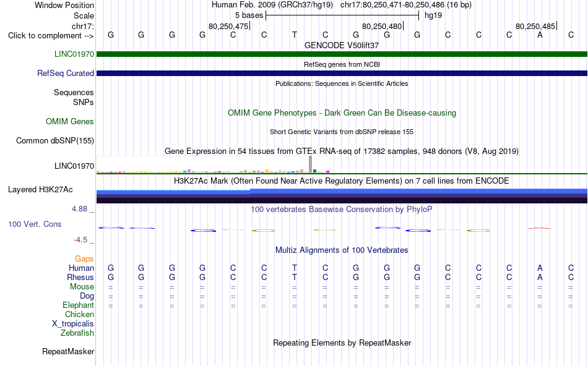Image resolution: width=588 pixels, height=366 pixels.
Task: Click the T base in the sequence ruler
Action: pyautogui.click(x=295, y=35)
